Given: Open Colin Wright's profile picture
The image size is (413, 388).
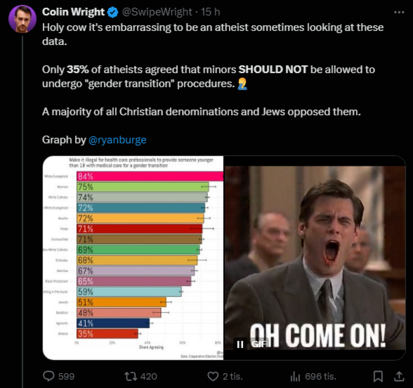Looking at the screenshot, I should [x=22, y=19].
